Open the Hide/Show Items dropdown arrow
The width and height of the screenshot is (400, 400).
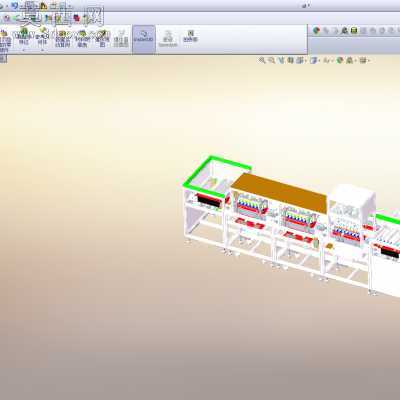click(x=332, y=60)
